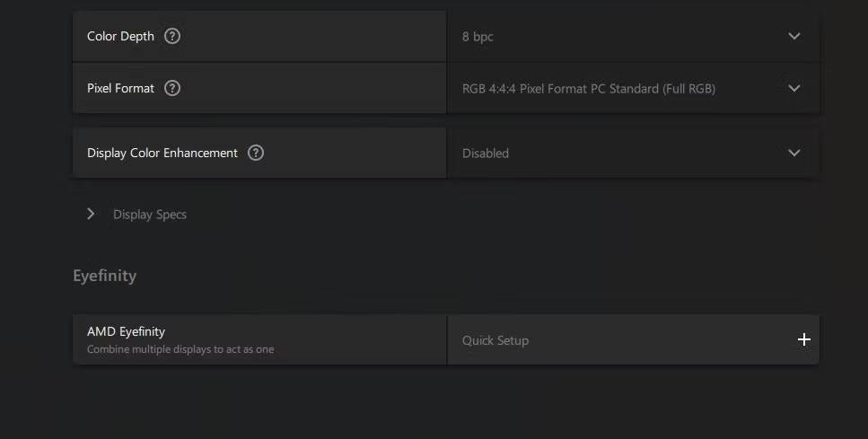
Task: Select the Pixel Format label
Action: click(120, 89)
